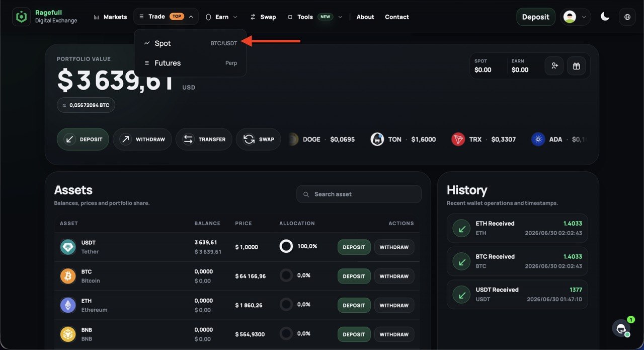
Task: Click the top-bar Deposit button
Action: click(x=536, y=17)
